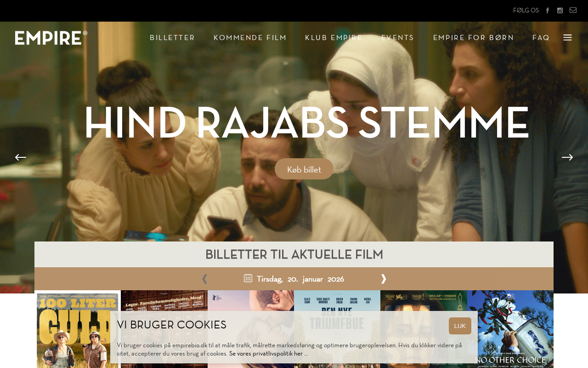This screenshot has width=588, height=368.
Task: Click the calendar icon beside the date
Action: [248, 278]
